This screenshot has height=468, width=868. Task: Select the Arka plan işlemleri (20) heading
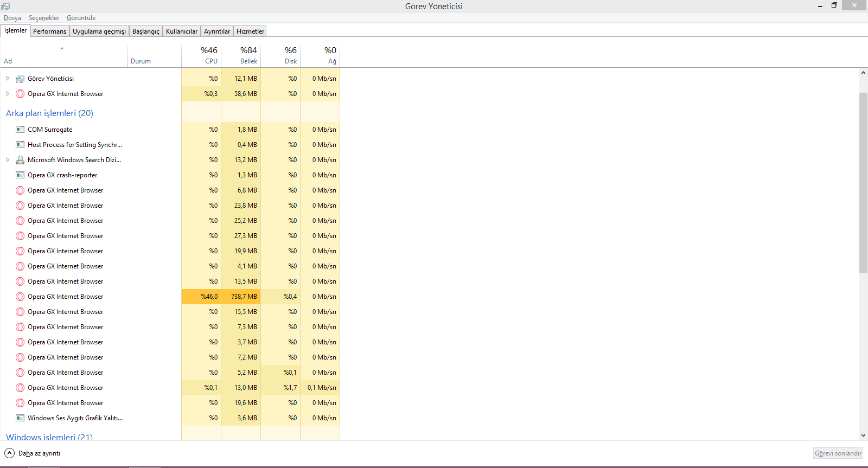tap(49, 113)
